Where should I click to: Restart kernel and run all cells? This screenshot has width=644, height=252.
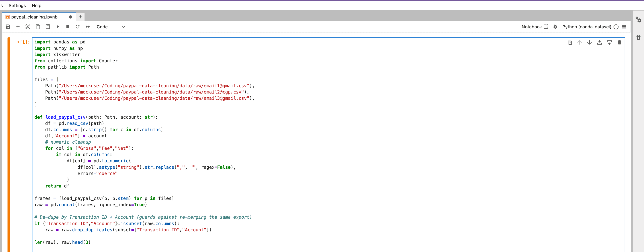coord(88,26)
